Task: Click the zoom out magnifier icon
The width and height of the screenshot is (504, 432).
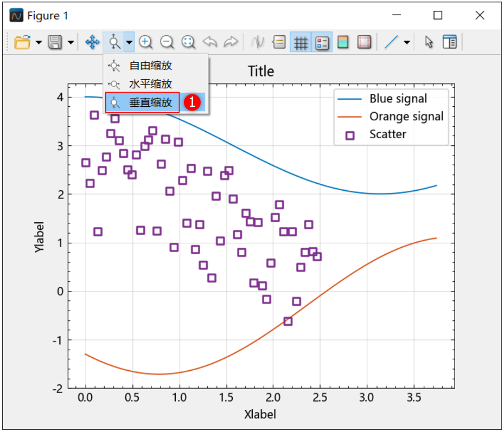Action: click(167, 42)
